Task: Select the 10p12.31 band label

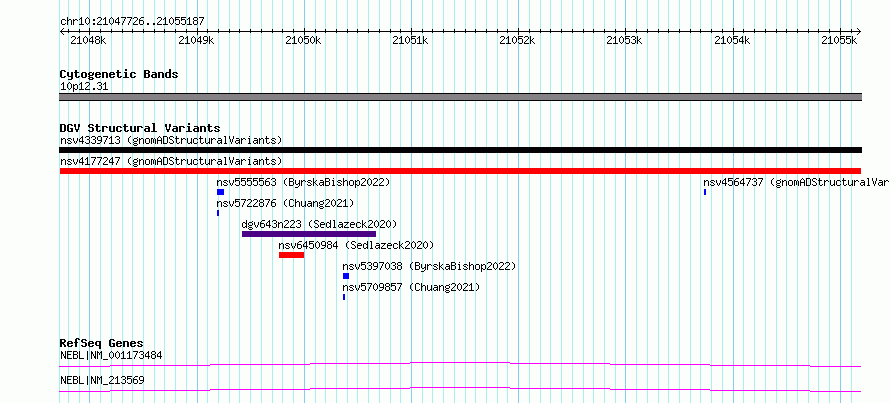Action: point(84,87)
